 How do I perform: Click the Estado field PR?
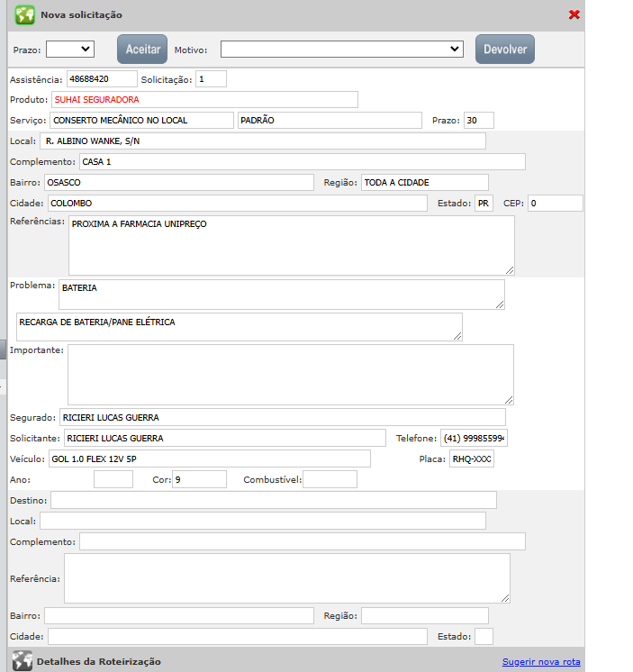484,204
